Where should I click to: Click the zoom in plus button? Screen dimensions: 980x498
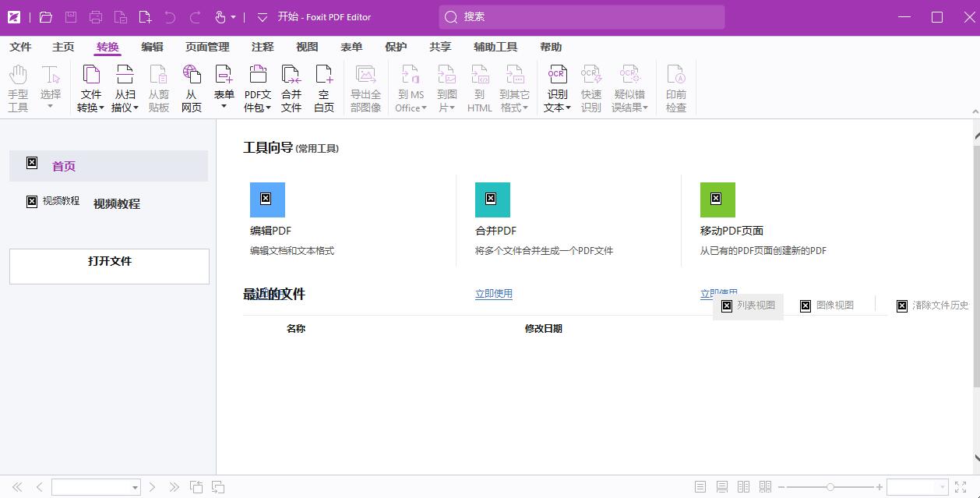click(x=880, y=487)
